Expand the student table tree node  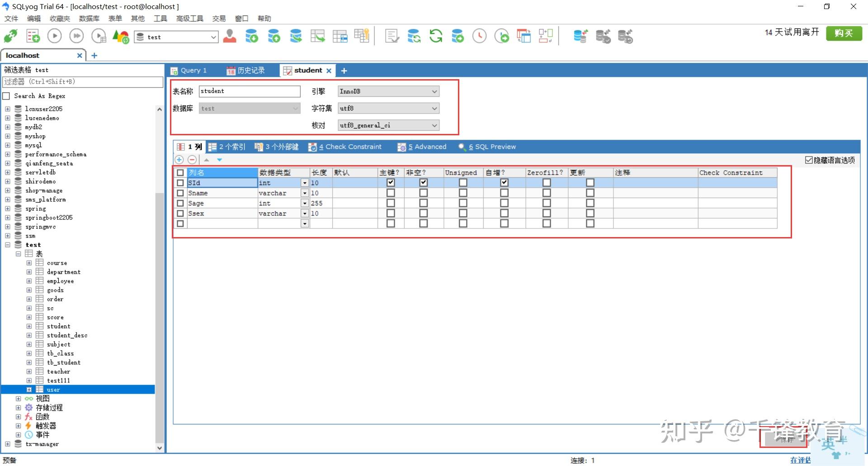click(29, 326)
